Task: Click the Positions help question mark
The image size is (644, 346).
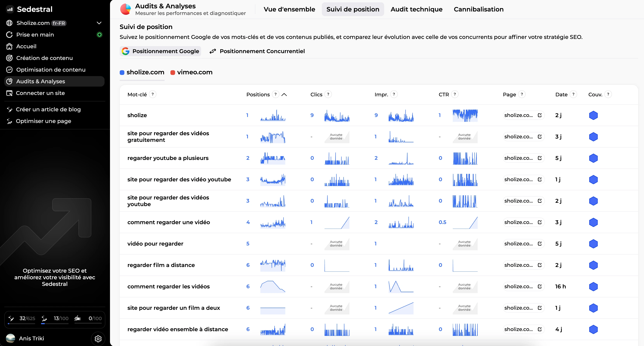Action: (276, 94)
